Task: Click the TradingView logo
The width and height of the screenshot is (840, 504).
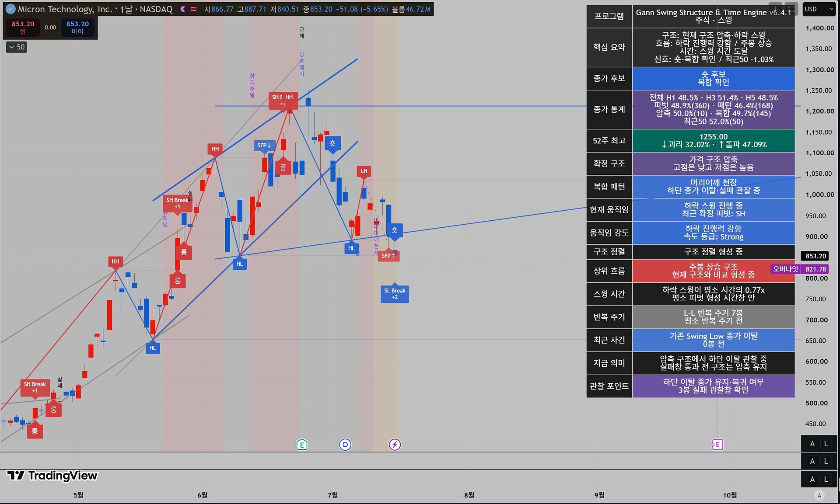Action: tap(52, 476)
